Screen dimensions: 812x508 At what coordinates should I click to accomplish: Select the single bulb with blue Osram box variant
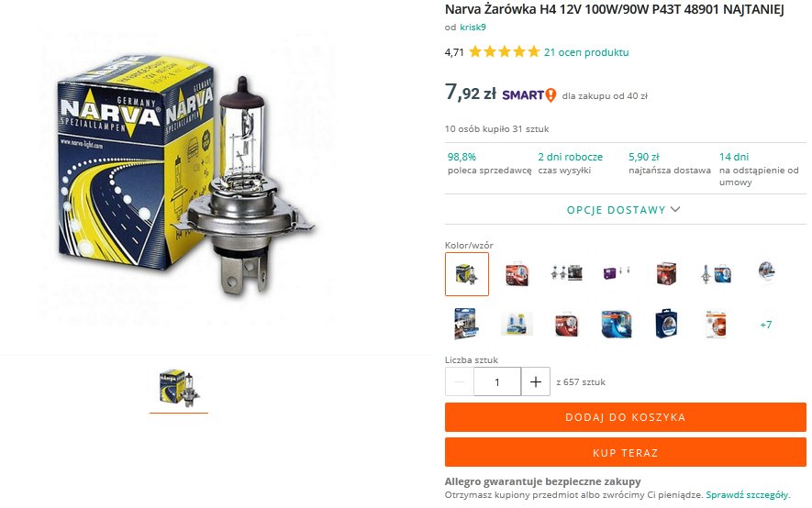(716, 273)
